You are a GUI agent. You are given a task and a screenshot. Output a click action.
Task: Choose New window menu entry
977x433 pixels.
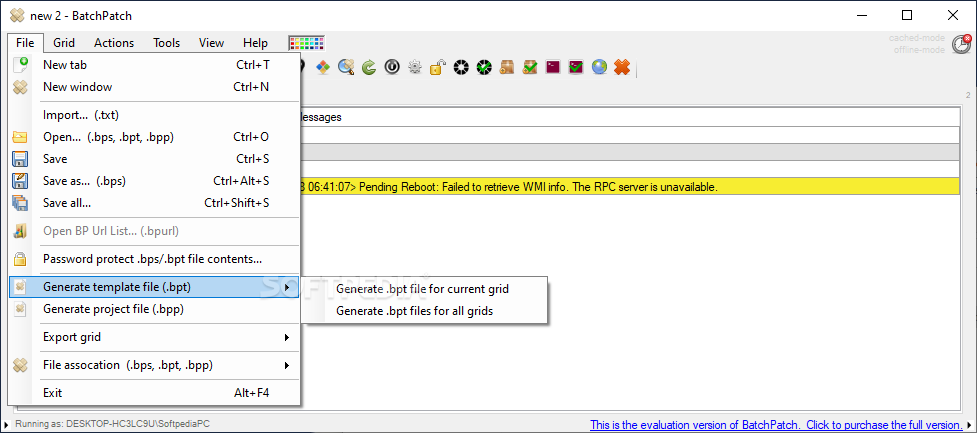155,87
